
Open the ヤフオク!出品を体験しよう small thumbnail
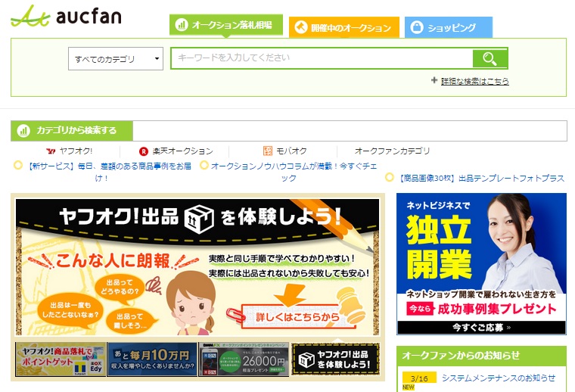(335, 359)
